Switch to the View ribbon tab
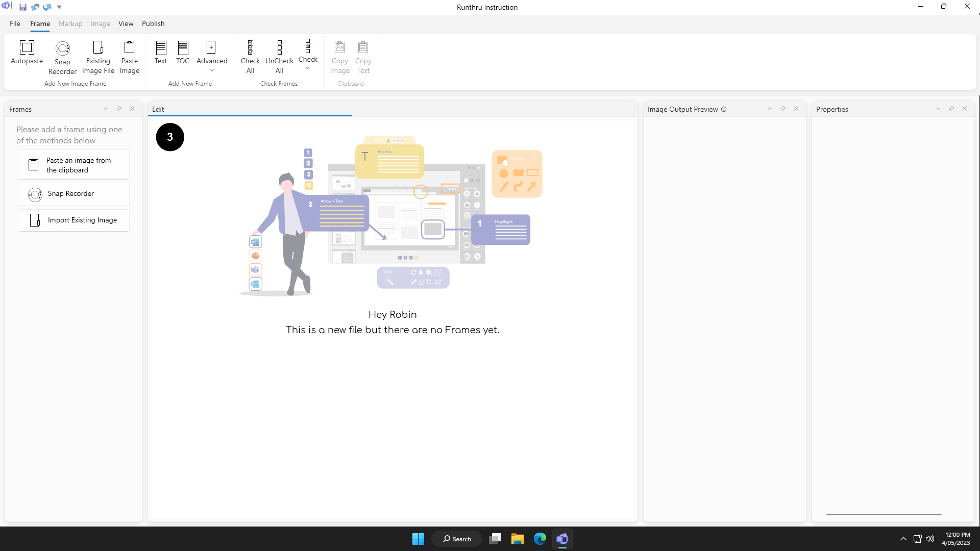980x551 pixels. (126, 23)
